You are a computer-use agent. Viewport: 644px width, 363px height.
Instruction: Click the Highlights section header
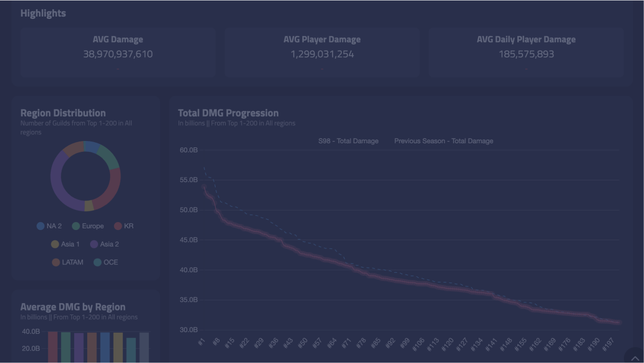pyautogui.click(x=43, y=13)
